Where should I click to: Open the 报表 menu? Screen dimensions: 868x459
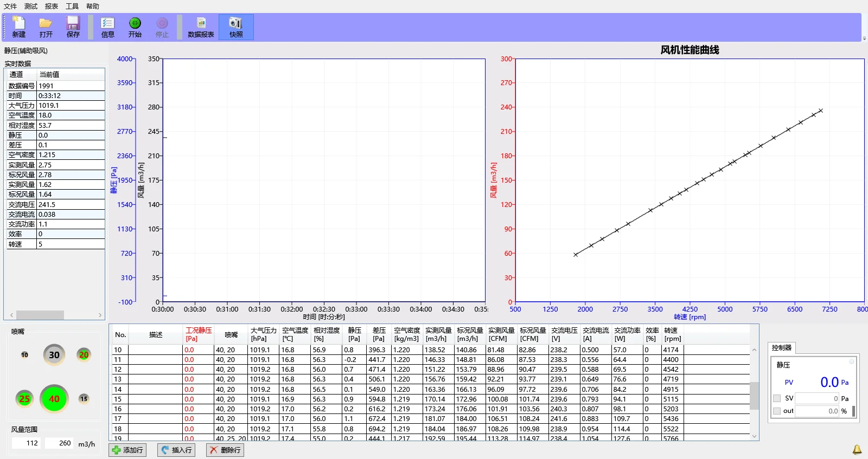pyautogui.click(x=52, y=7)
